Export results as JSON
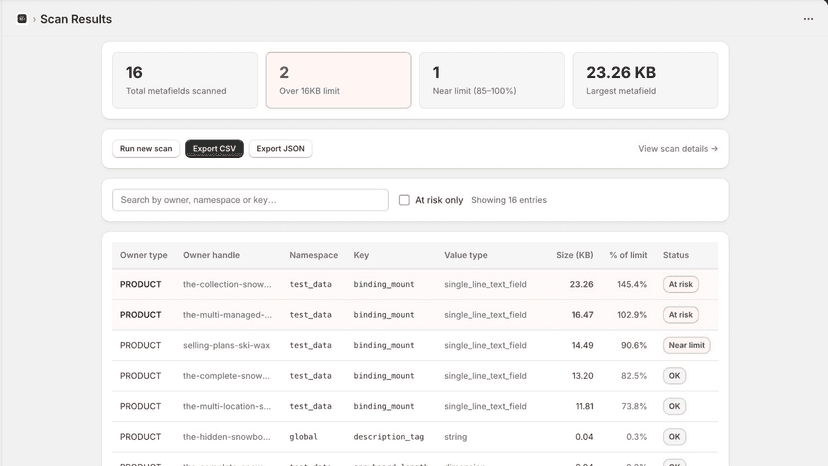Image resolution: width=828 pixels, height=466 pixels. click(x=280, y=148)
